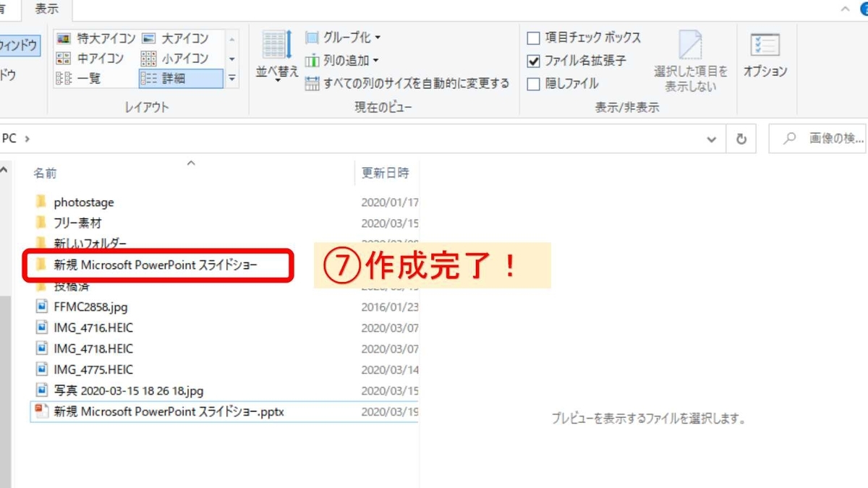The width and height of the screenshot is (868, 488).
Task: Select the フリー素材 folder
Action: [x=77, y=223]
